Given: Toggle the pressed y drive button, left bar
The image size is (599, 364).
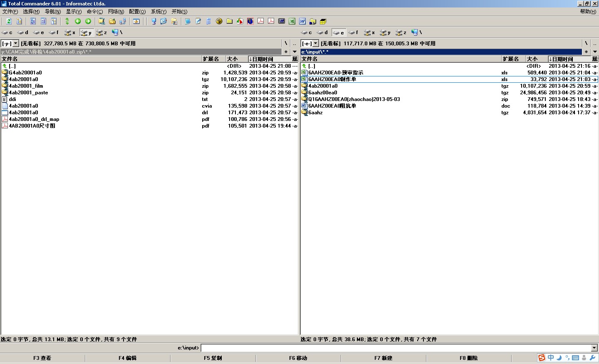Looking at the screenshot, I should click(86, 32).
